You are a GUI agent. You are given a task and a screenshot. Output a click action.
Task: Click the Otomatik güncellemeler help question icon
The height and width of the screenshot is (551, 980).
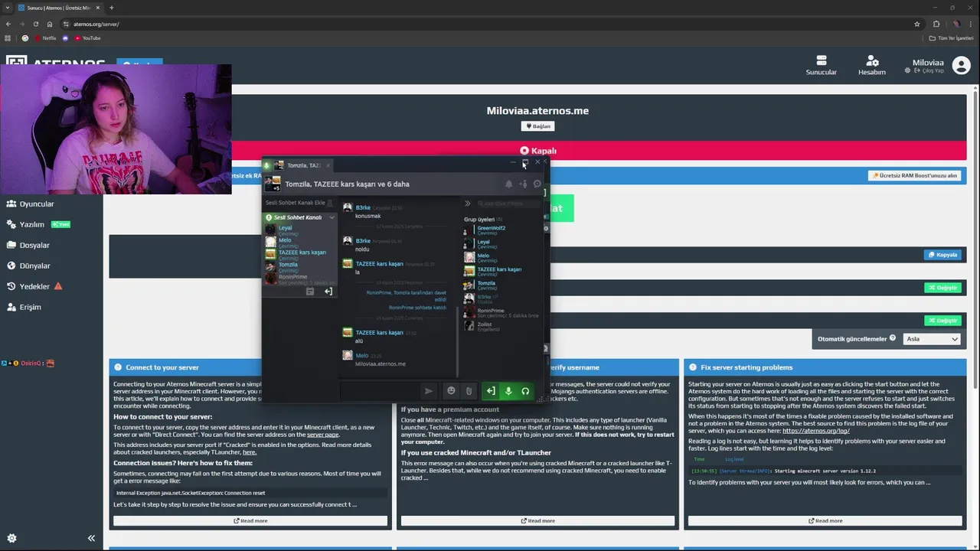click(x=893, y=338)
